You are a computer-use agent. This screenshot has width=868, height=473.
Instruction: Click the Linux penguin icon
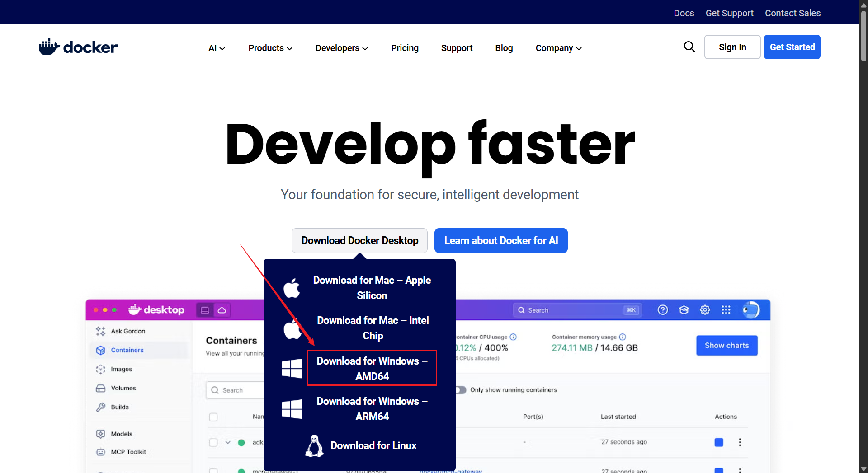pos(315,446)
